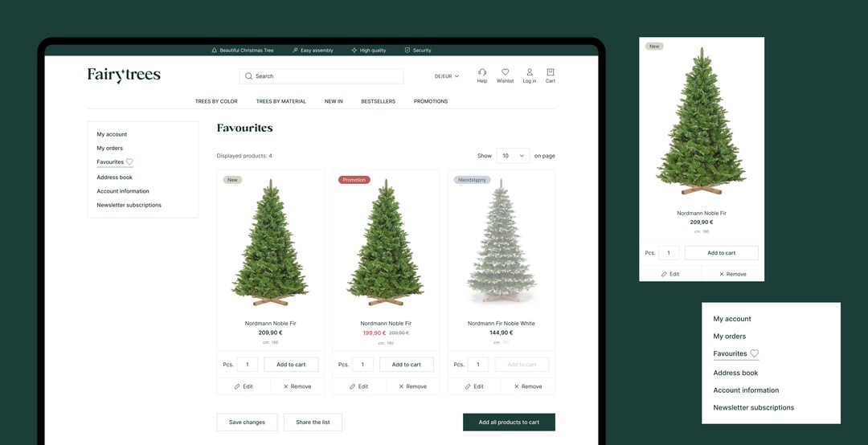Click quantity field of Nordmann Fir Noble White

click(478, 365)
